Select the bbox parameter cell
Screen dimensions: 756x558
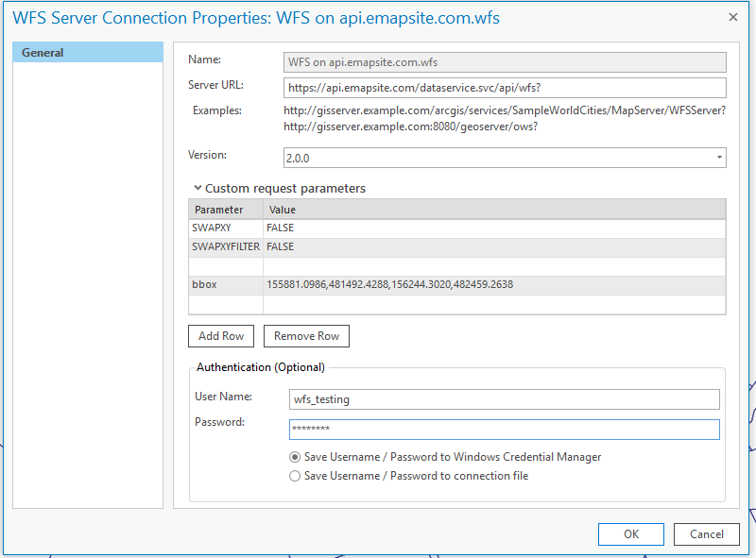(x=225, y=285)
